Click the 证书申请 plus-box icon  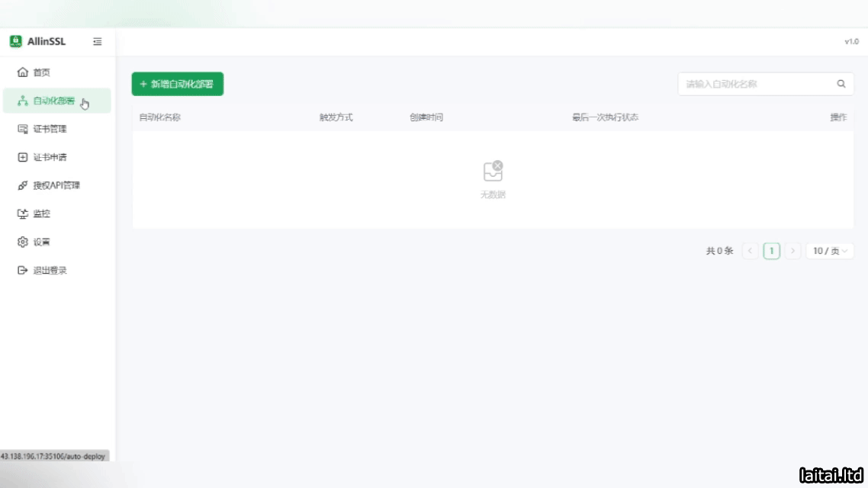[22, 157]
